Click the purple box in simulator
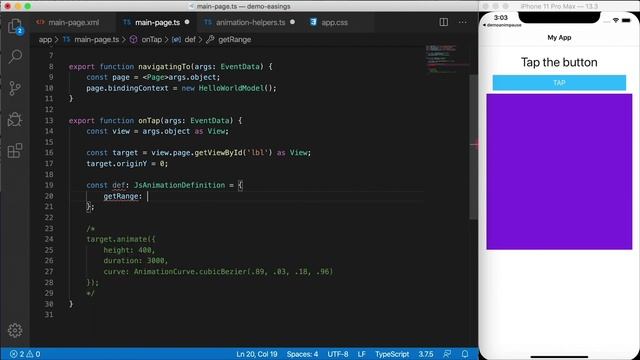This screenshot has height=360, width=640. point(559,171)
